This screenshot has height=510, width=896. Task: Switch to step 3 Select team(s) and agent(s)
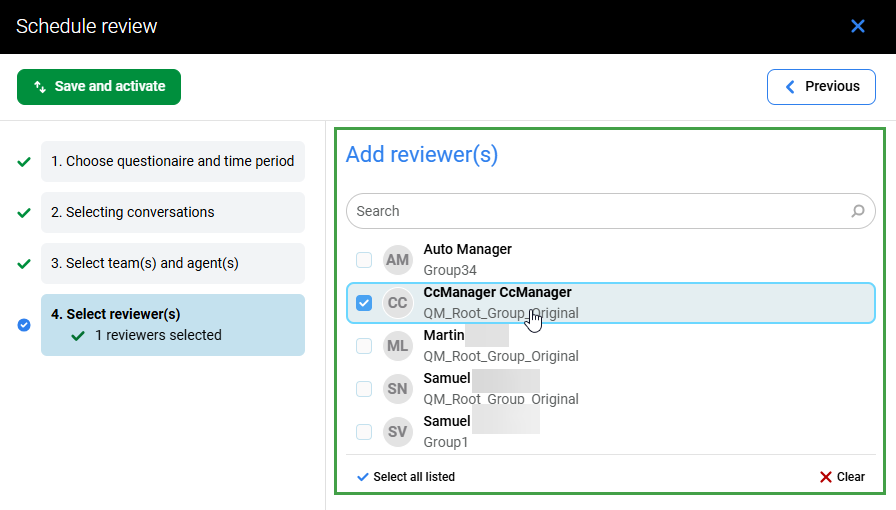(x=173, y=263)
